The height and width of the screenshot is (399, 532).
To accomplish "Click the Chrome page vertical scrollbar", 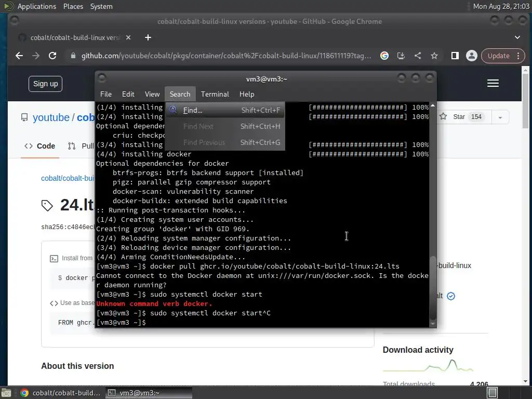I will (x=525, y=100).
